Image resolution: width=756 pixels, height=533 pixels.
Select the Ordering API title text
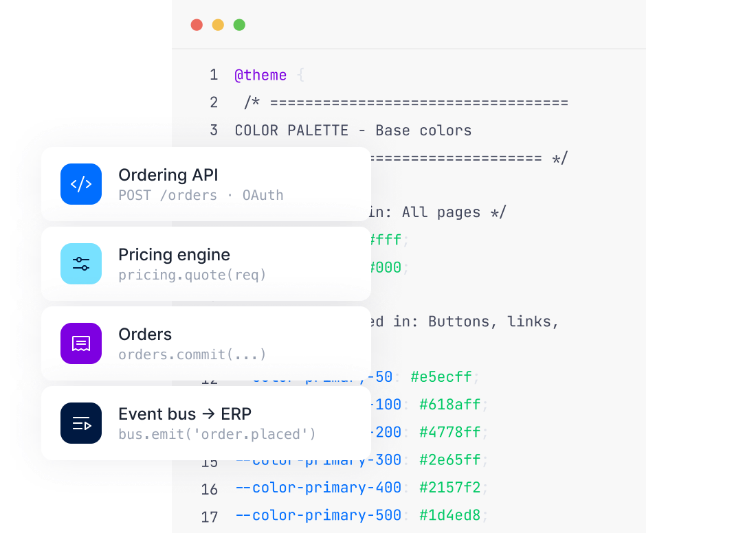click(168, 175)
